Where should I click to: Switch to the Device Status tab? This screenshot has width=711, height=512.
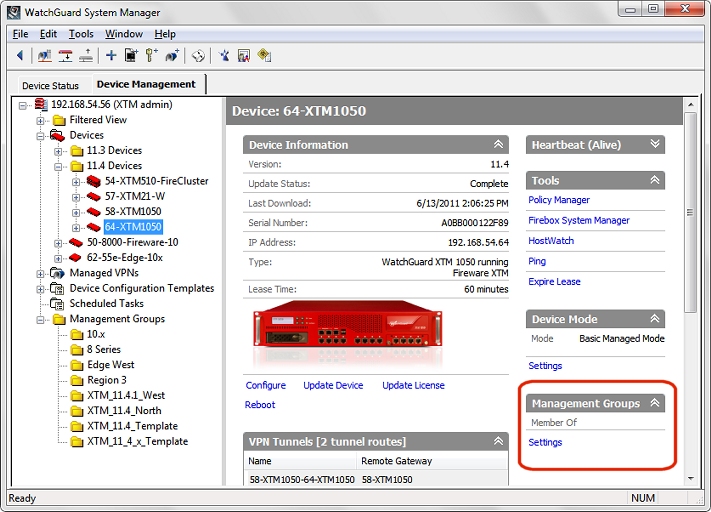50,86
